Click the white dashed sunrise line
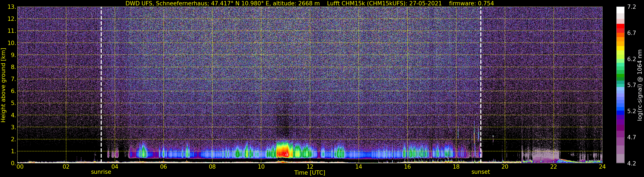 101,85
